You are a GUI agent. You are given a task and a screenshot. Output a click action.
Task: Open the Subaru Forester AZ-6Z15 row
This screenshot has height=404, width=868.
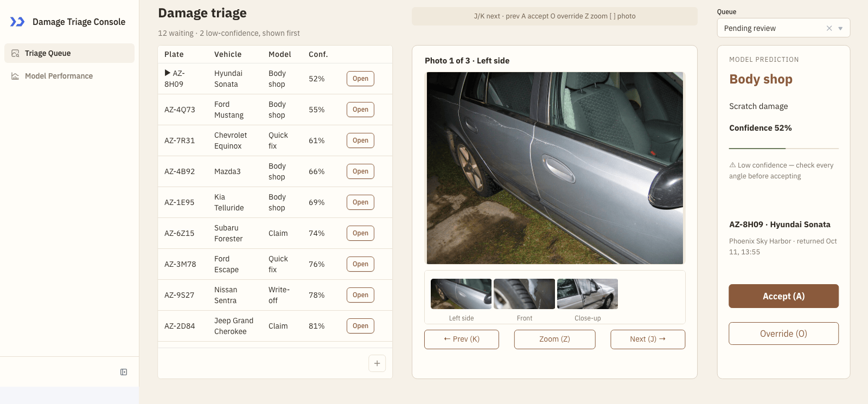(x=360, y=233)
